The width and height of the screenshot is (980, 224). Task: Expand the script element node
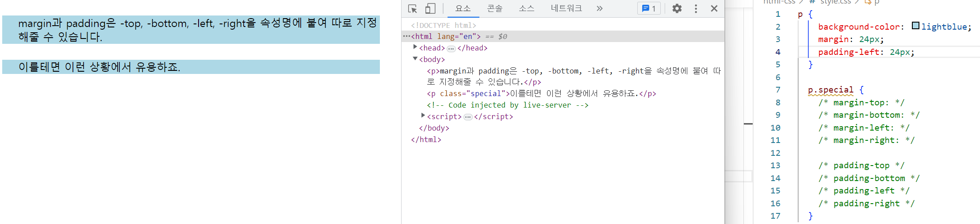pos(423,115)
